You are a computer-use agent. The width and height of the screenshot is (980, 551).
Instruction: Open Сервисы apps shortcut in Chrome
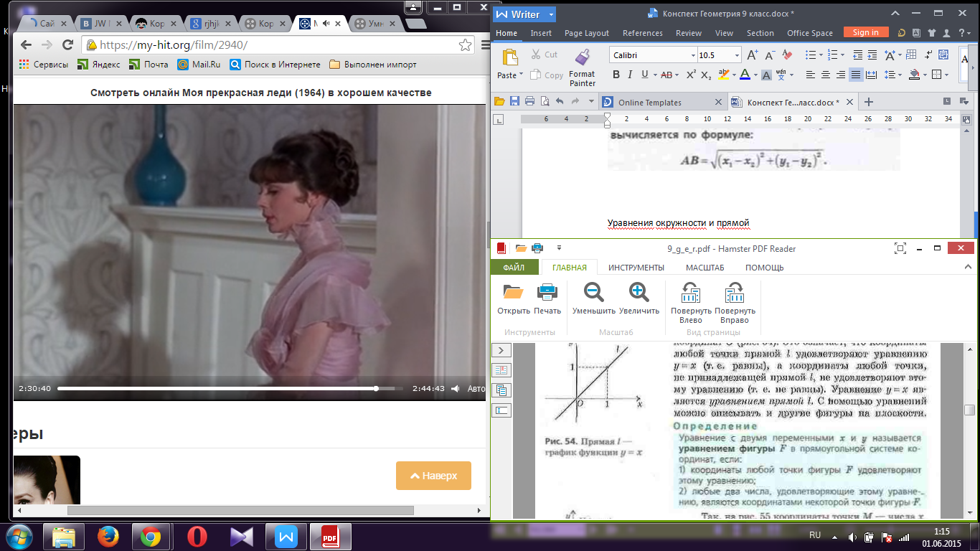(x=44, y=65)
